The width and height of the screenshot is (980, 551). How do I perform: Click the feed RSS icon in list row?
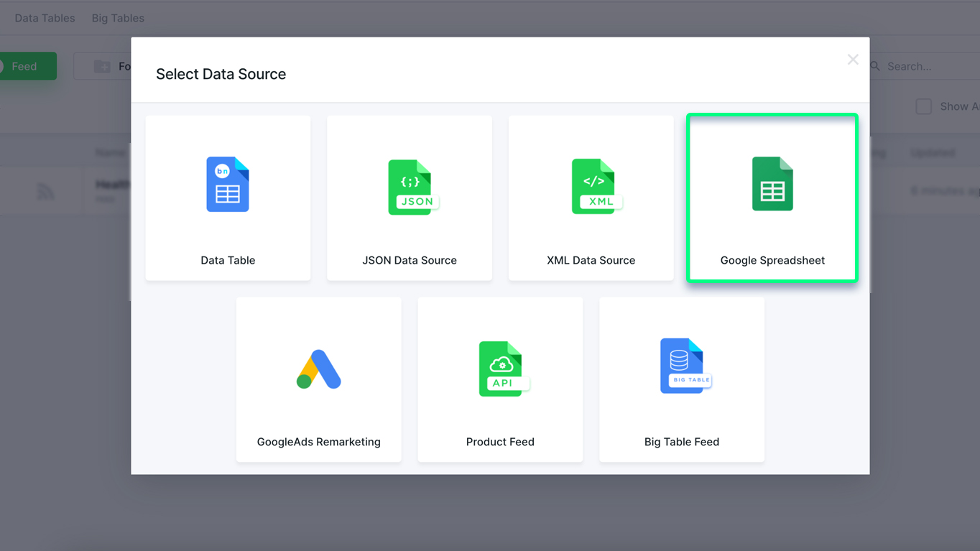coord(45,191)
